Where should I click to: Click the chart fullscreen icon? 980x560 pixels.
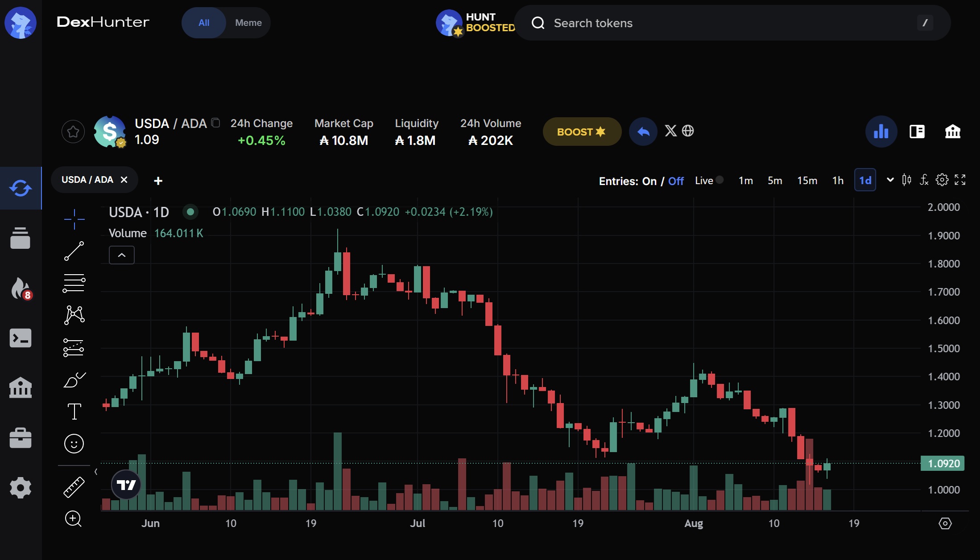point(960,180)
